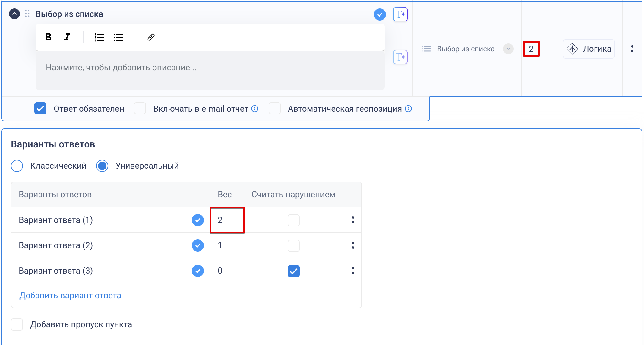Screen dimensions: 644x345
Task: Open options menu for 'Вариант ответа (2)'
Action: (x=353, y=245)
